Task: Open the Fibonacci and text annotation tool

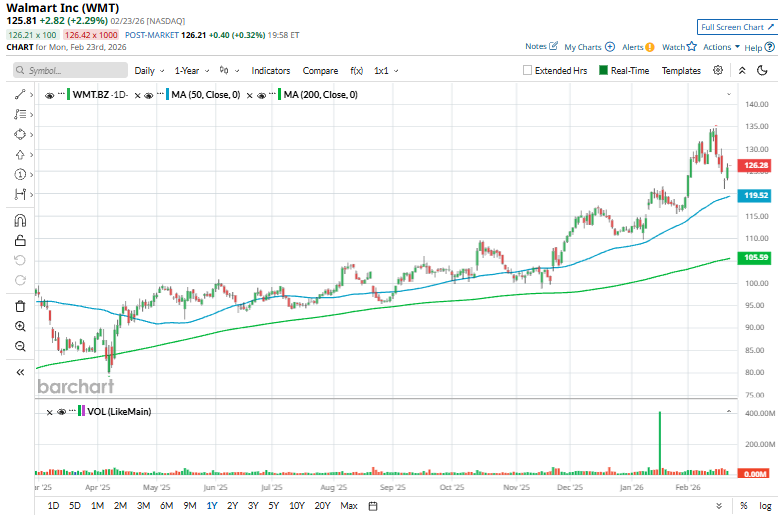Action: coord(20,114)
